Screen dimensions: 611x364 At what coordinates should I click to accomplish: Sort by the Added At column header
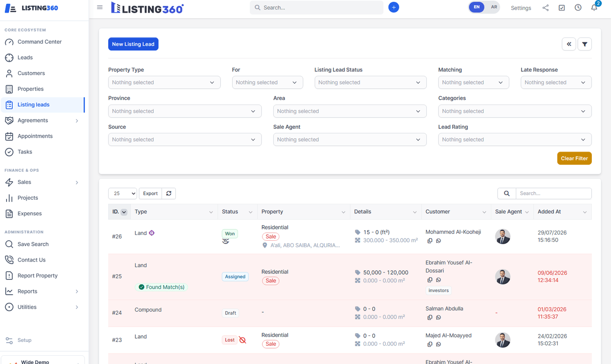click(562, 212)
